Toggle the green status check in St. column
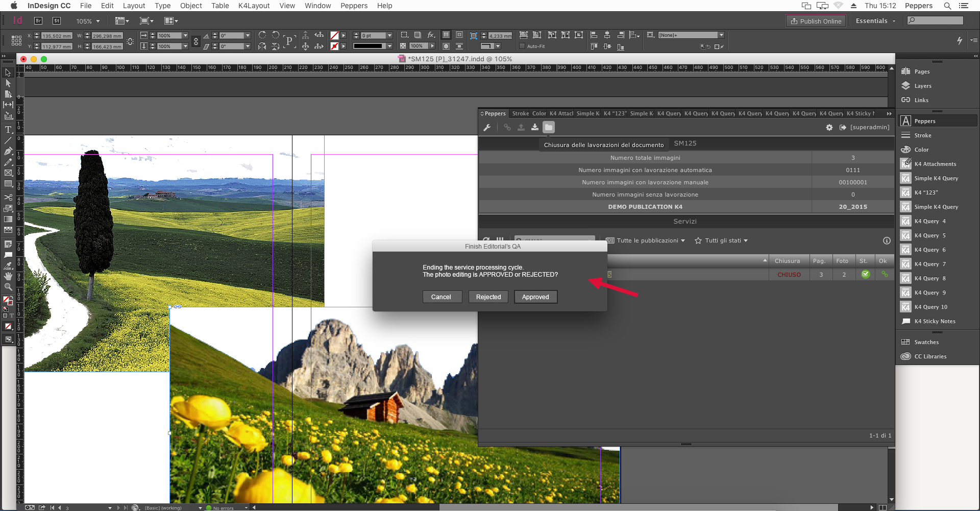This screenshot has width=980, height=511. [x=865, y=275]
